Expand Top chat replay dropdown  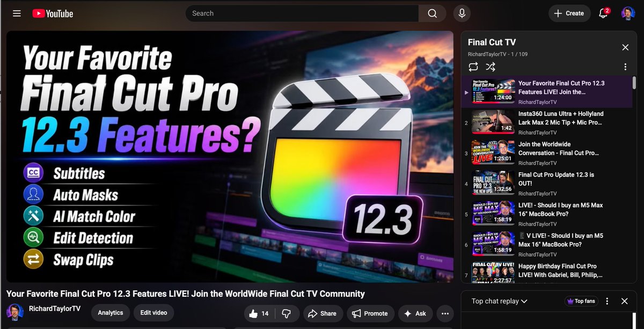(x=499, y=301)
